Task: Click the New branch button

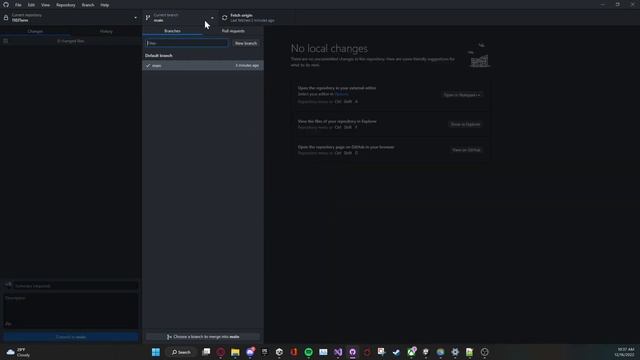Action: (x=246, y=43)
